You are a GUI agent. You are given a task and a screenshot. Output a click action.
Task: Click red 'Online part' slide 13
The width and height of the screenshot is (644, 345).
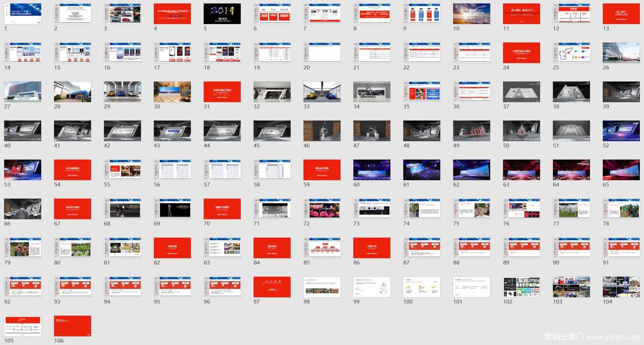tap(621, 14)
